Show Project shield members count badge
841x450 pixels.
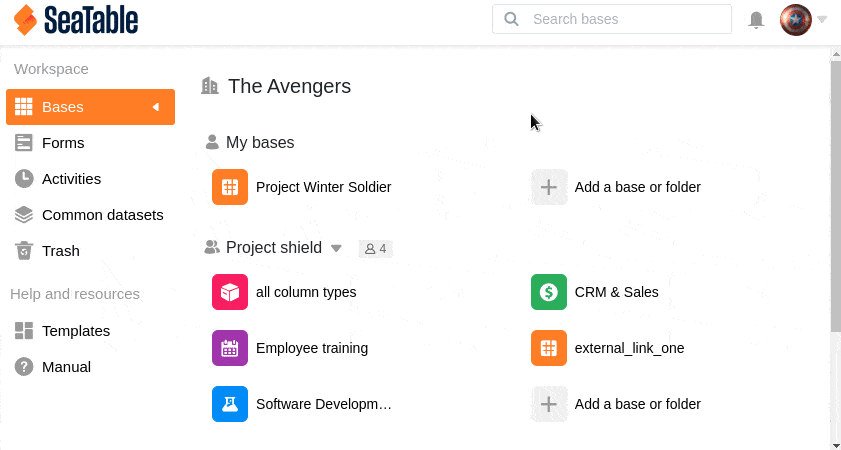pyautogui.click(x=376, y=248)
